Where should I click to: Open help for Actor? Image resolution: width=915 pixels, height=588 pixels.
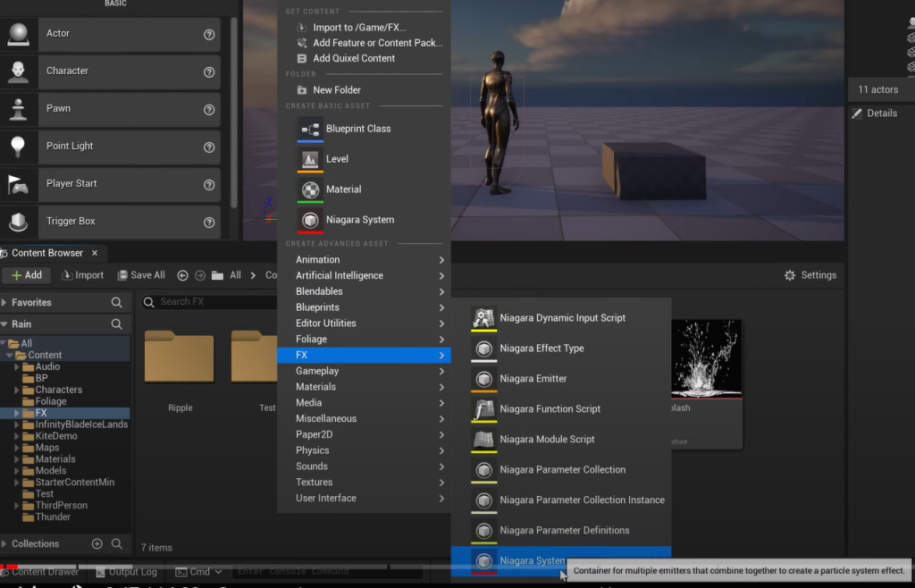point(209,35)
